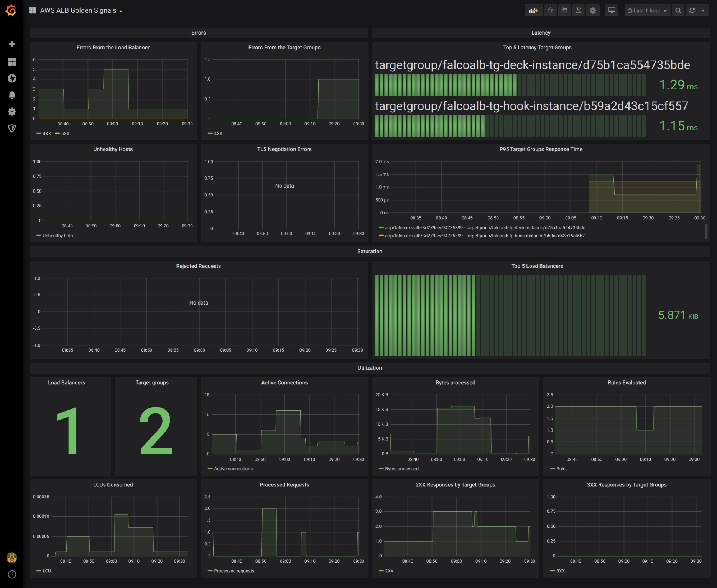Collapse the Errors row
717x588 pixels.
point(199,33)
